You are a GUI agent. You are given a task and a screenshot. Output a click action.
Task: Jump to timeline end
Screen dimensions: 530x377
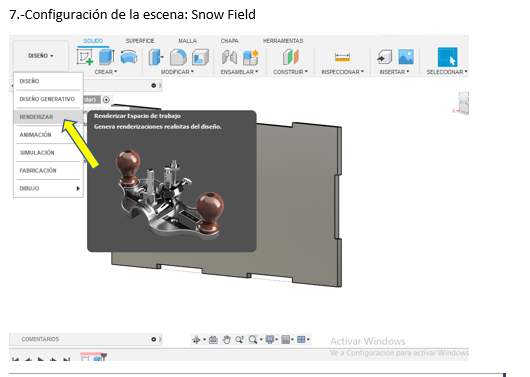[67, 359]
